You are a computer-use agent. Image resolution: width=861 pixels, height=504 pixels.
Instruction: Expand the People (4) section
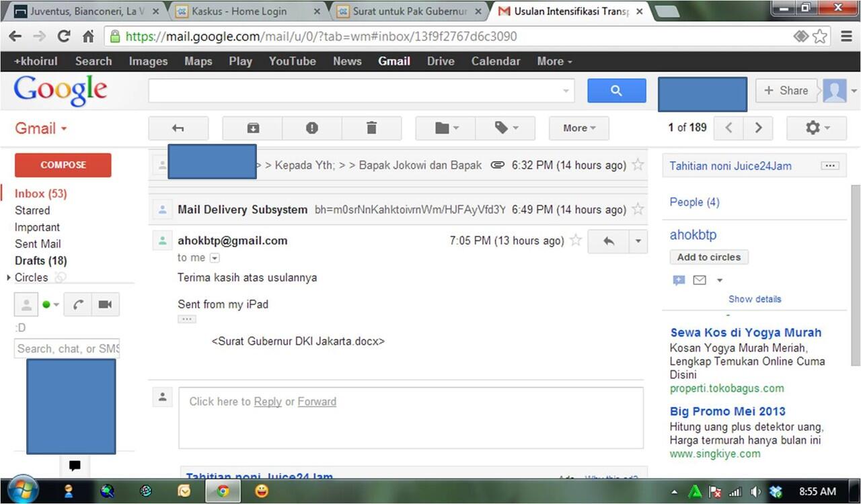[694, 202]
